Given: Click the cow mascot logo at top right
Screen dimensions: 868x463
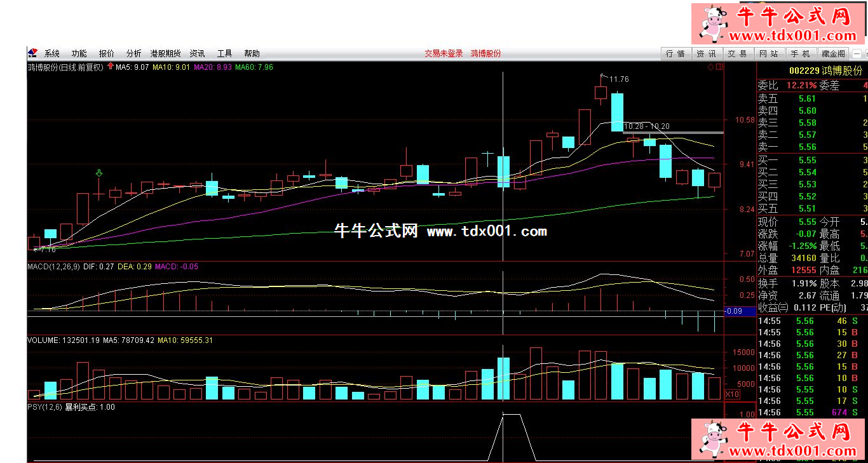Looking at the screenshot, I should click(714, 23).
